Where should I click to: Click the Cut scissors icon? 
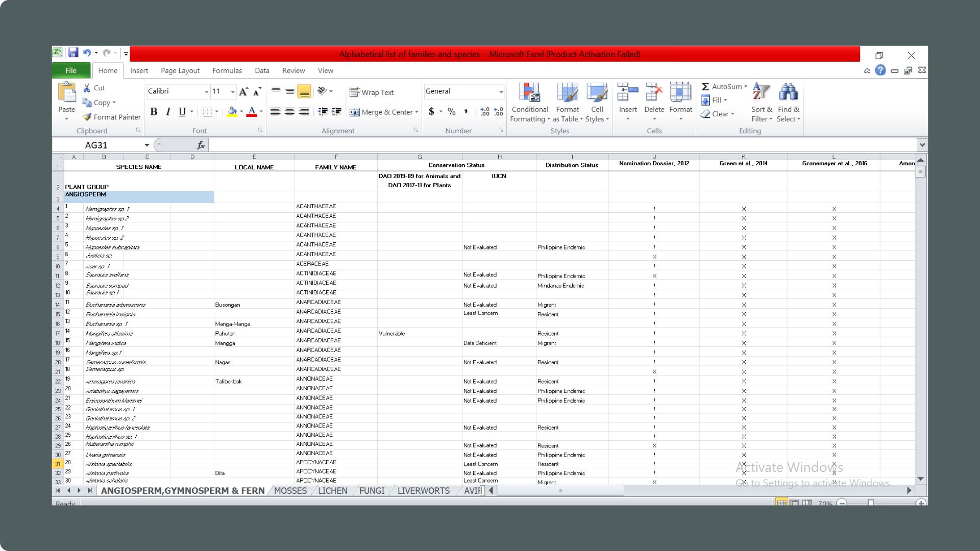[87, 88]
